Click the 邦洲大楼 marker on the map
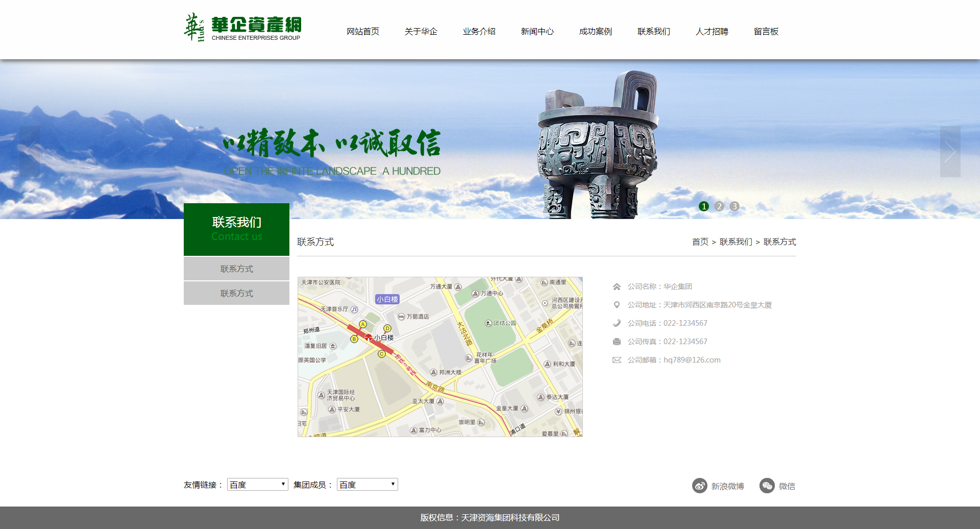980x529 pixels. (x=433, y=372)
